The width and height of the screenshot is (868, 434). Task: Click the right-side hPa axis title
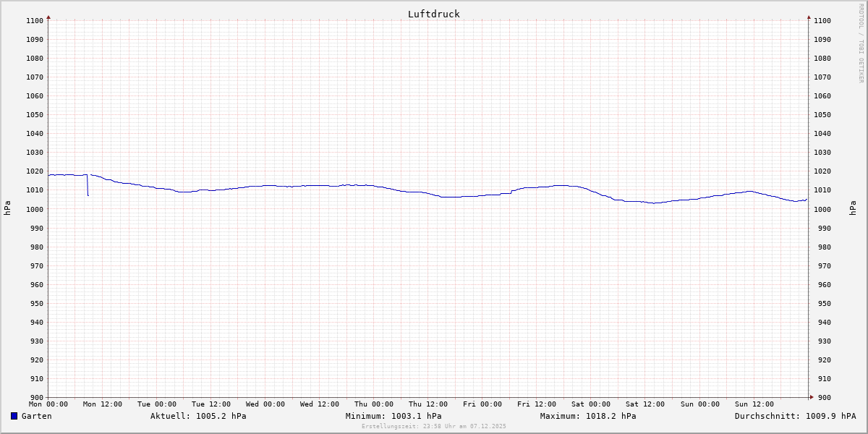click(x=852, y=208)
